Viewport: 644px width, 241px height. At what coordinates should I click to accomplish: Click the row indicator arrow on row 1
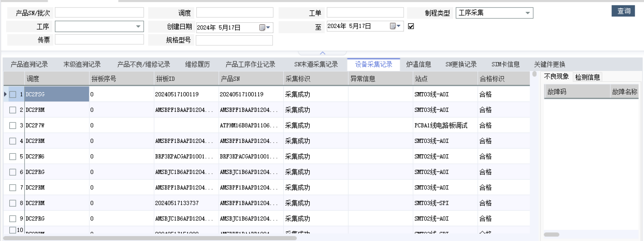5,94
